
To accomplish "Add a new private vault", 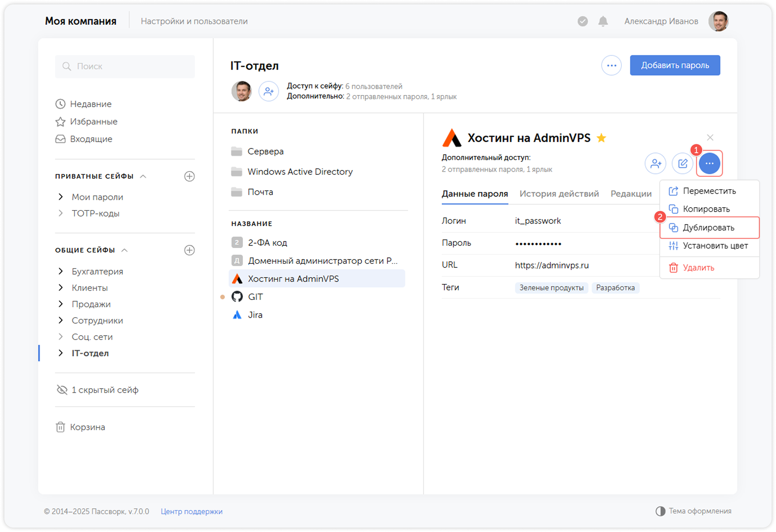I will tap(189, 176).
